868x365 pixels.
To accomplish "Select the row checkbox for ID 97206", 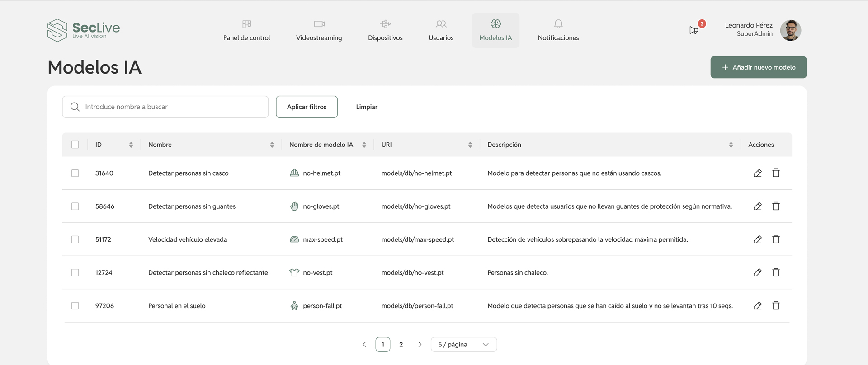I will pos(75,306).
